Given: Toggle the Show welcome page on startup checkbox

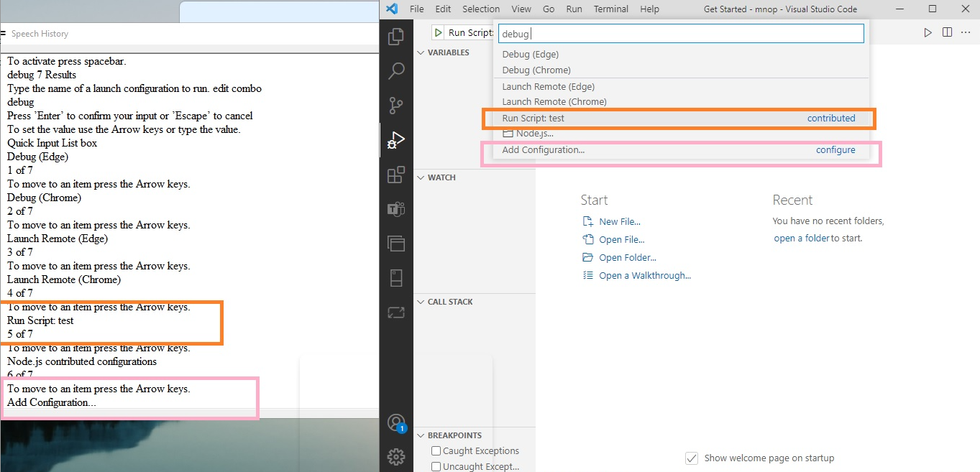Looking at the screenshot, I should click(691, 458).
